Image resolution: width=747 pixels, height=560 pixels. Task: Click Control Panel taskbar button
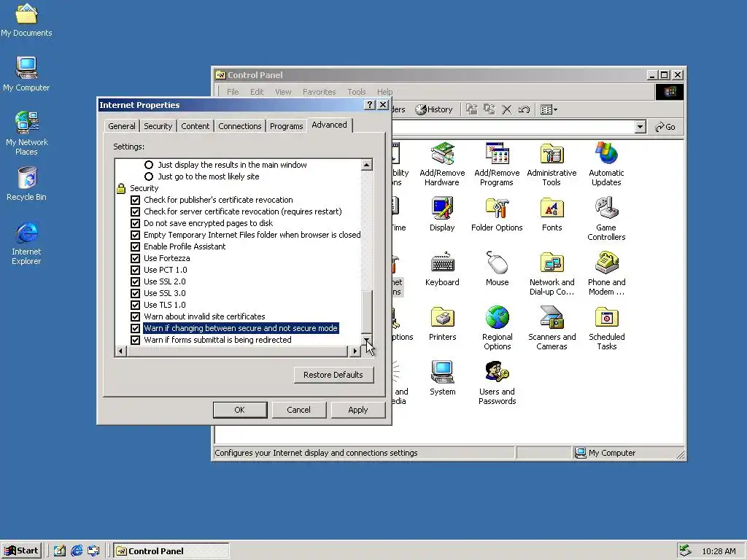coord(171,551)
